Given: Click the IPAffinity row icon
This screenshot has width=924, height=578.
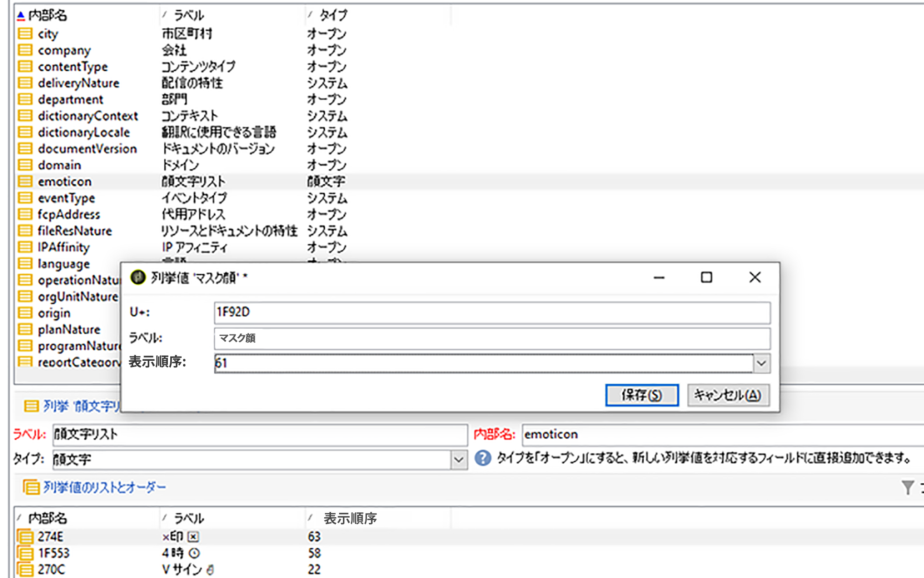Looking at the screenshot, I should click(x=25, y=247).
